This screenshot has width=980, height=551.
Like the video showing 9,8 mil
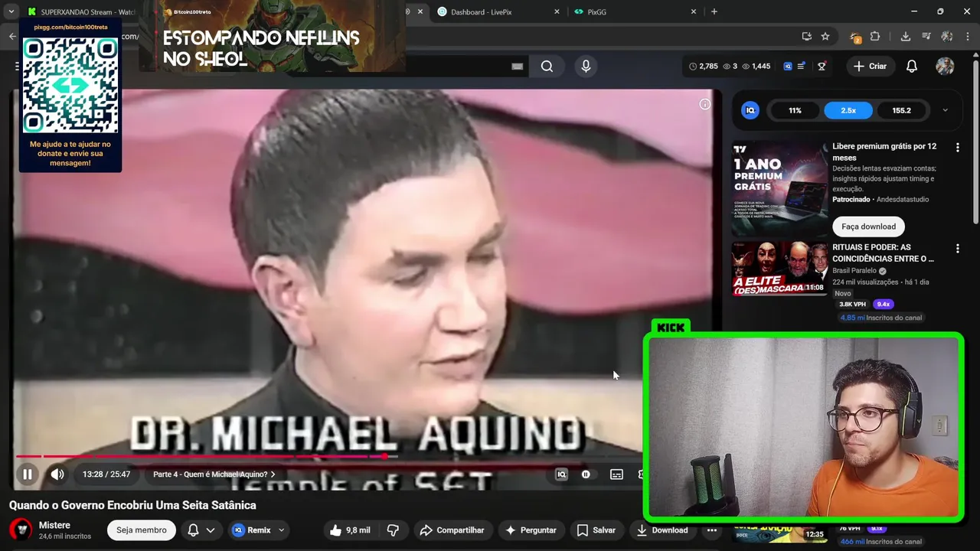349,530
